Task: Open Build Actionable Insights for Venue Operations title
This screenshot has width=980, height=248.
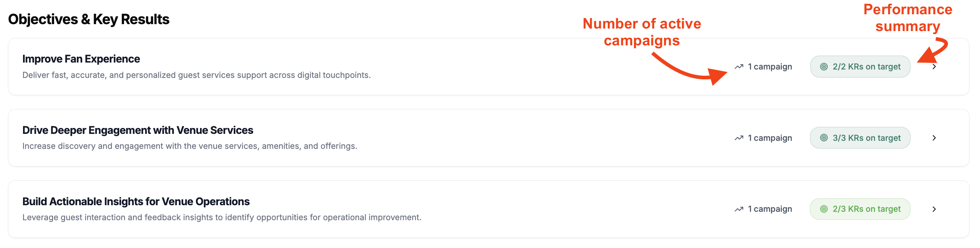Action: click(136, 201)
